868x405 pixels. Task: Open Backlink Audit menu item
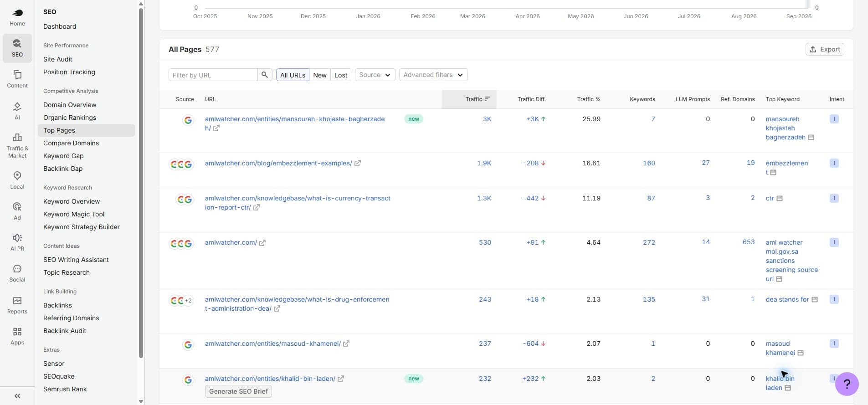[65, 331]
